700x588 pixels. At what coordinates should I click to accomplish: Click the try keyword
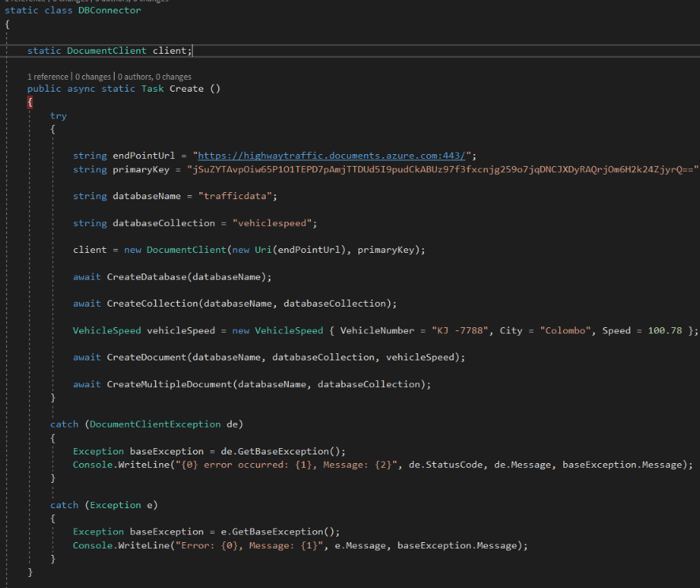tap(59, 116)
